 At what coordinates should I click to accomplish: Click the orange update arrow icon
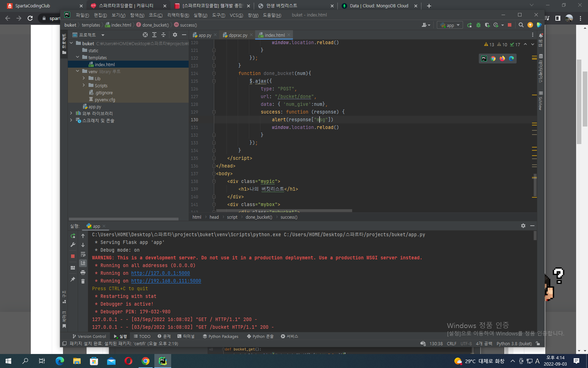pyautogui.click(x=530, y=25)
